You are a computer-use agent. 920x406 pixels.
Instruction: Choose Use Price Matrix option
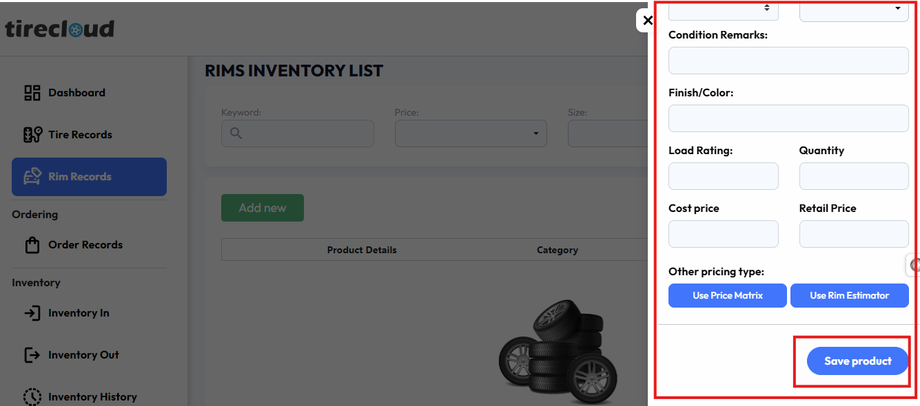(x=727, y=296)
